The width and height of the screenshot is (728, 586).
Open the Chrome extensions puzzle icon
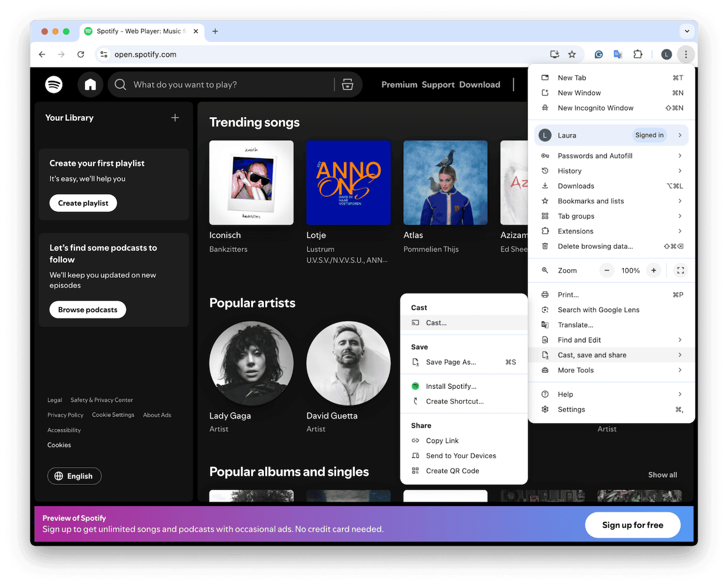pos(638,54)
